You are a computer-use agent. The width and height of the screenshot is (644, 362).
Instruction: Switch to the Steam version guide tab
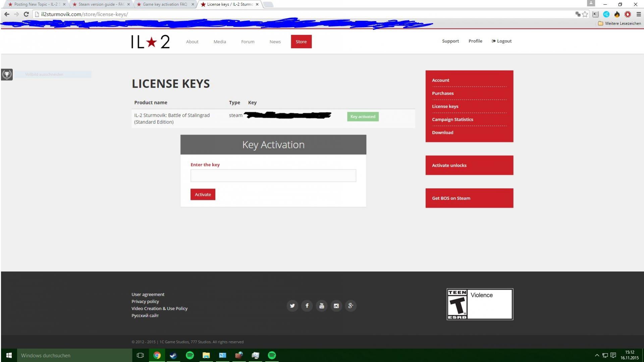100,4
